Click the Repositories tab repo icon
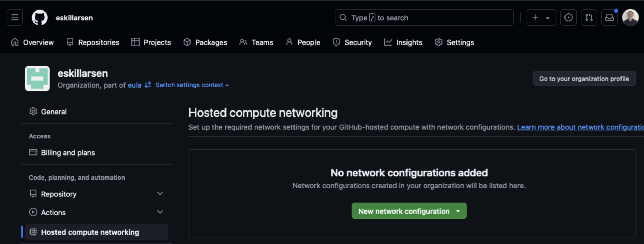The image size is (644, 244). 70,42
